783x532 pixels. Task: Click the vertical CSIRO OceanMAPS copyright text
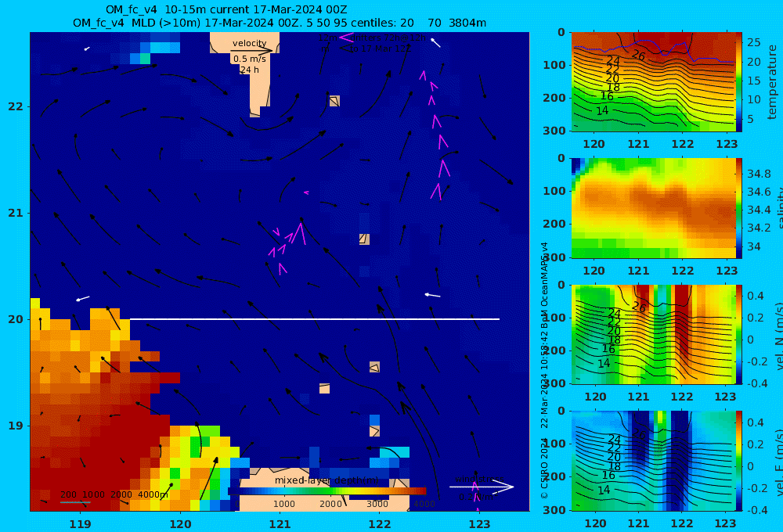coord(544,370)
